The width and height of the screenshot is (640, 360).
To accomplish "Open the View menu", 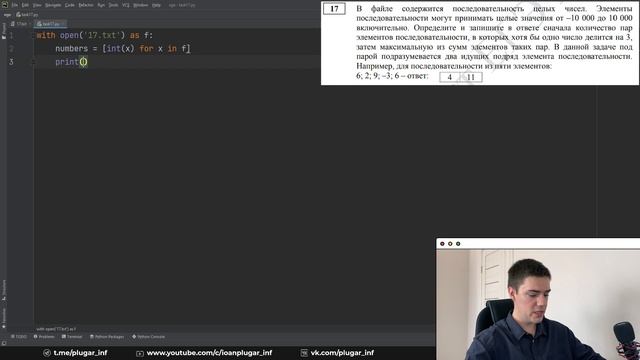I will (37, 5).
